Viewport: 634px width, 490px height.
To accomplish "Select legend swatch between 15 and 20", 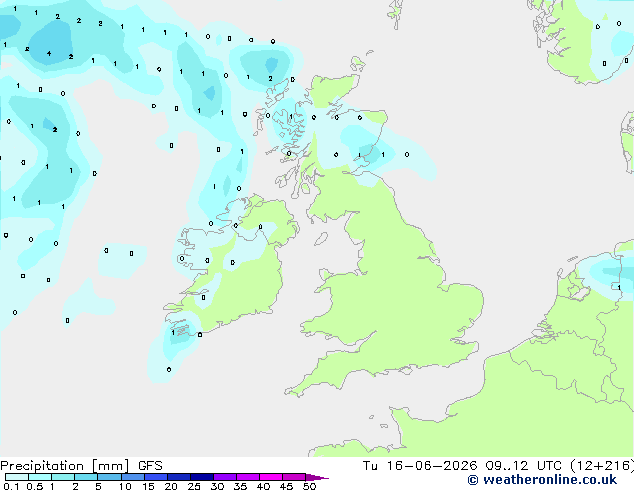I will [155, 477].
